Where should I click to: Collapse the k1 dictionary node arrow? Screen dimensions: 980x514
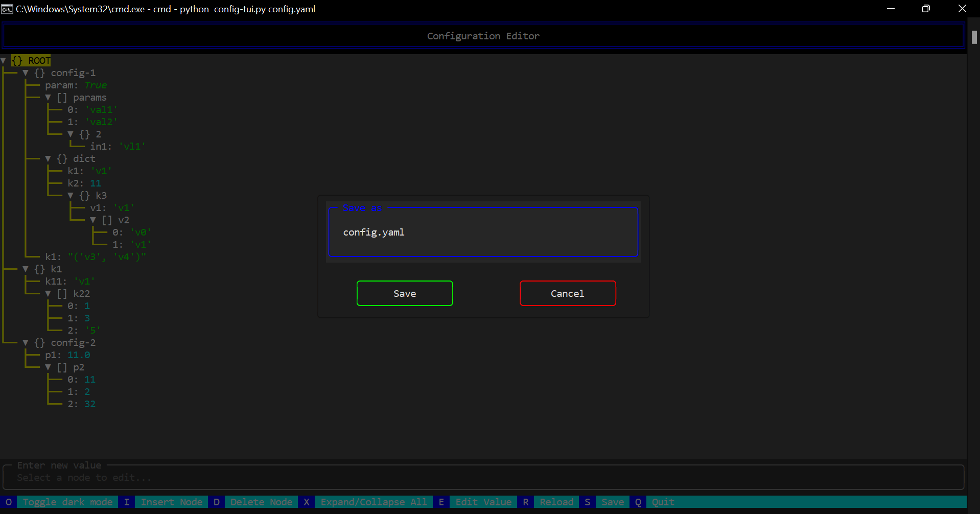point(26,269)
